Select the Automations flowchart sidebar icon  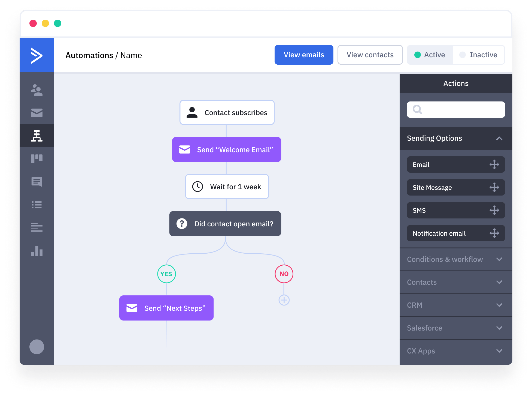[x=37, y=136]
